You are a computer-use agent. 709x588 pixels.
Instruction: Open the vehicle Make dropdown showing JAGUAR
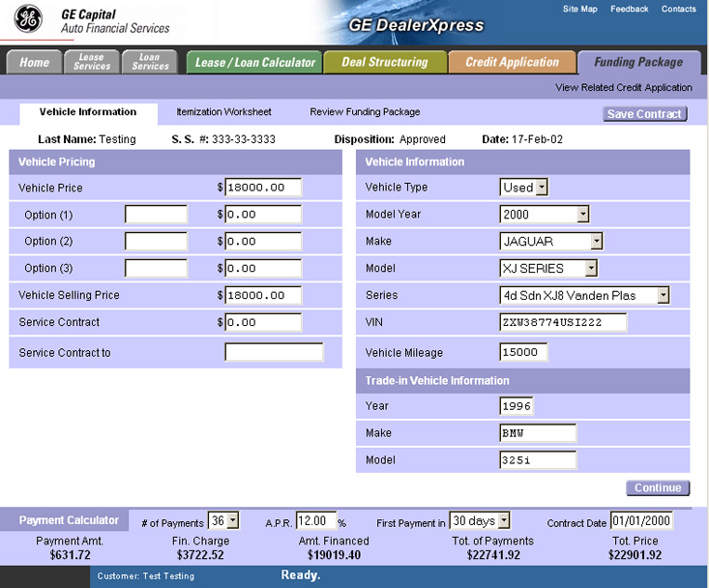pos(550,241)
